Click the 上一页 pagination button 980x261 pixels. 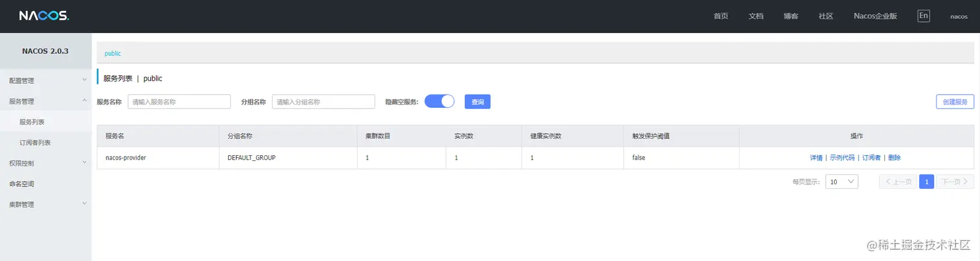point(898,182)
